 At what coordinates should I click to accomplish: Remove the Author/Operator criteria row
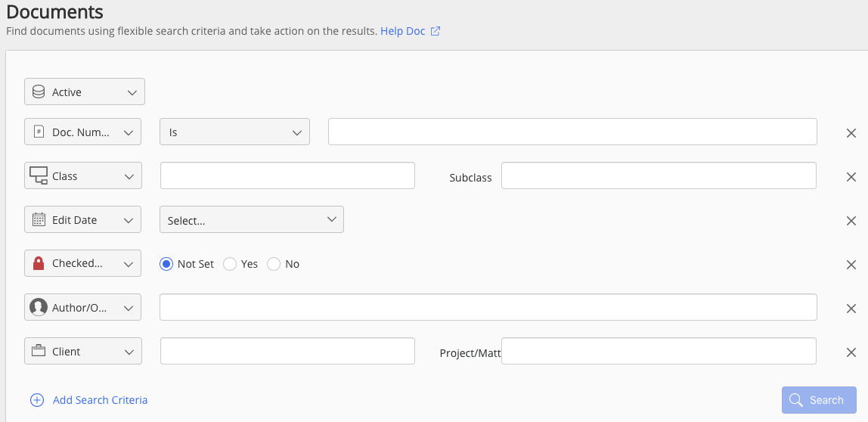point(851,309)
